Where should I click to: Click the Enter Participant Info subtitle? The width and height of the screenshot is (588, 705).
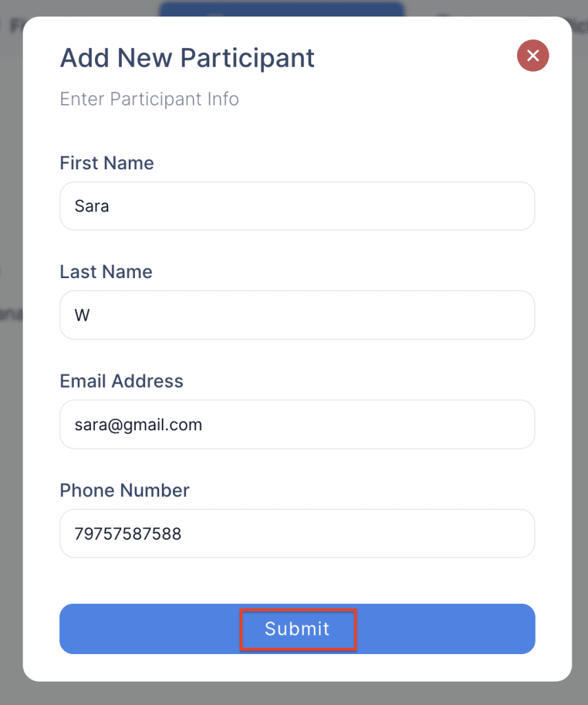[x=149, y=99]
